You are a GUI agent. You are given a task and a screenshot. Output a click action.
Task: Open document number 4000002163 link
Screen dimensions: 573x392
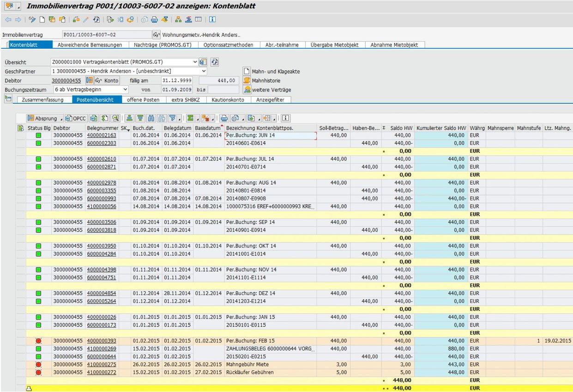click(102, 135)
